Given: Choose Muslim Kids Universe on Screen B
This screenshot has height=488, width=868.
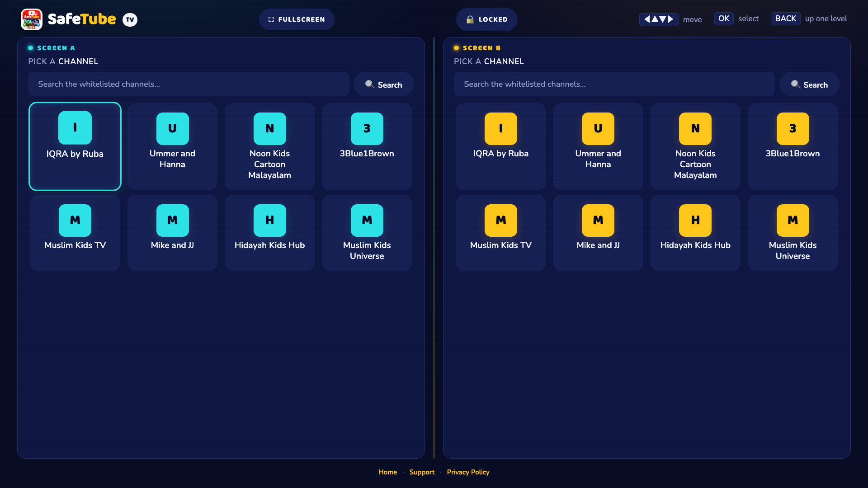Looking at the screenshot, I should tap(793, 233).
